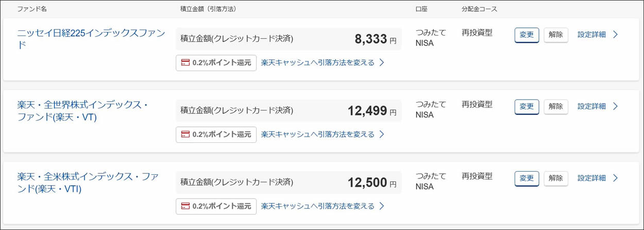Click 解除 button for 楽天・VTI fund
This screenshot has height=230, width=644.
[x=556, y=178]
